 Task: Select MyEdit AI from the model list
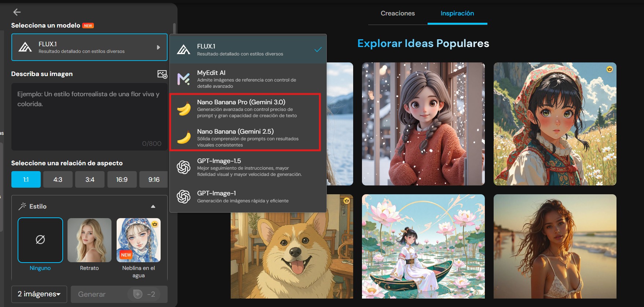click(x=248, y=79)
